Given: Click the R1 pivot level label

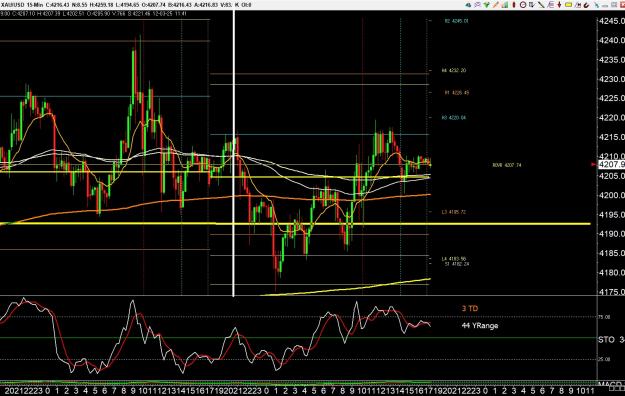Looking at the screenshot, I should tap(457, 93).
